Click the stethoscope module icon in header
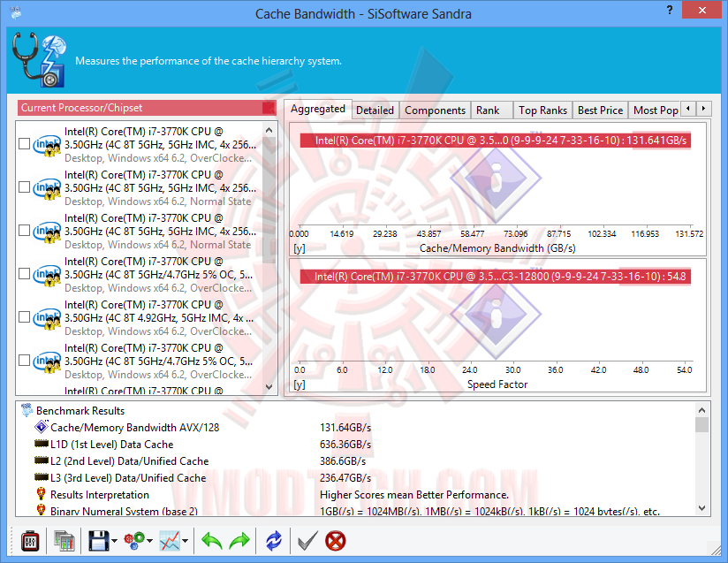This screenshot has height=563, width=728. (39, 60)
